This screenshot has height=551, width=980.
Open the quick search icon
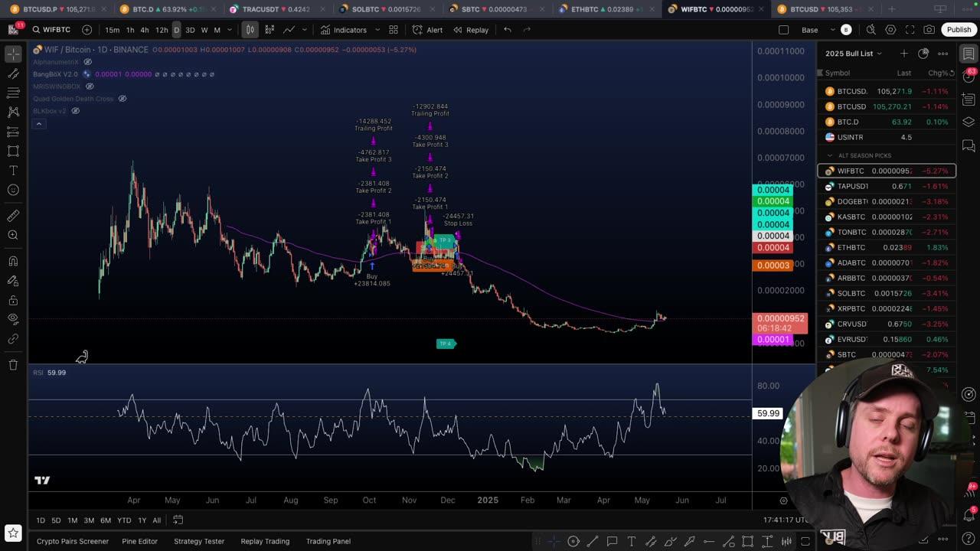click(871, 30)
